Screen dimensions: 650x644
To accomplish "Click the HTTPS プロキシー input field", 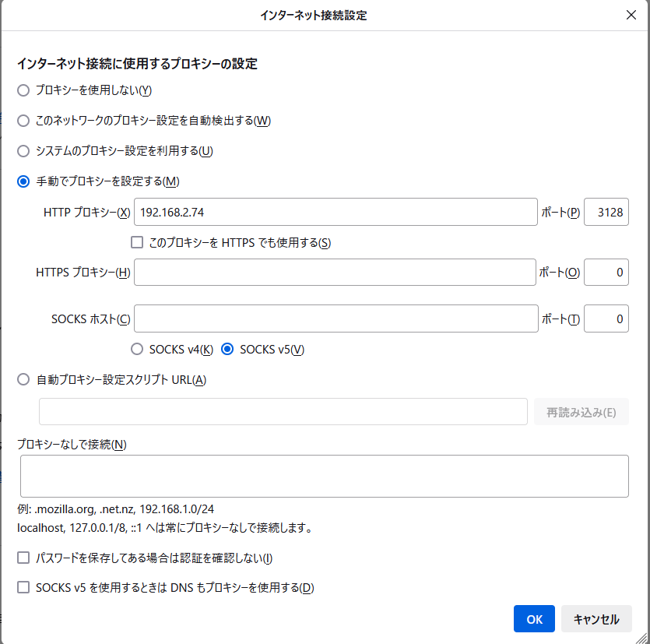I will [335, 273].
